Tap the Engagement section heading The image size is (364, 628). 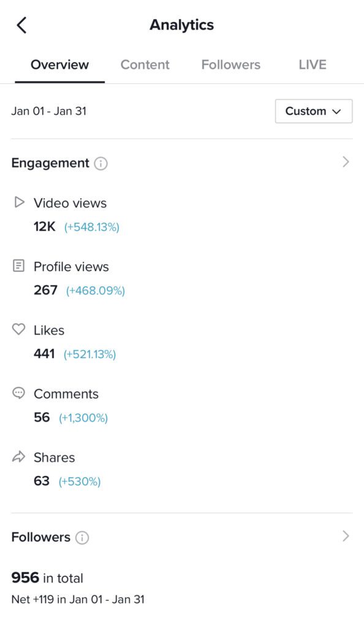(50, 163)
